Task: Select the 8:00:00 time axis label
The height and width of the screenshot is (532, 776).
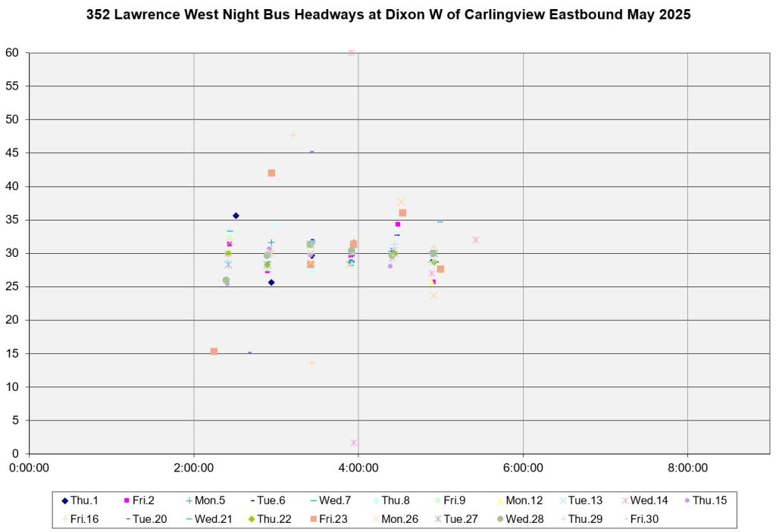Action: point(687,468)
